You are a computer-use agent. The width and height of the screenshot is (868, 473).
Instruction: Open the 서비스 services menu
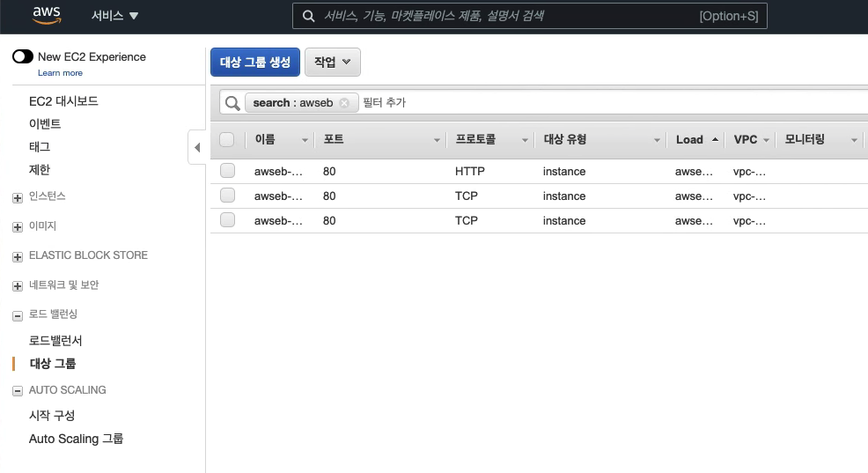(114, 16)
